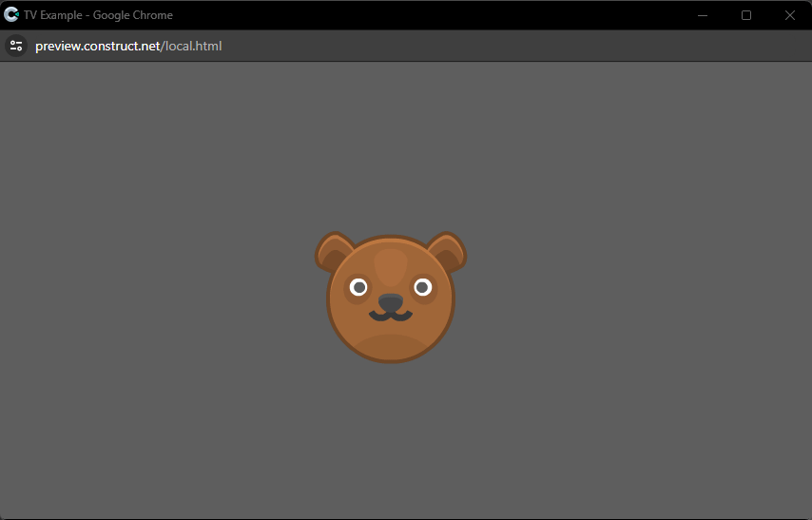The height and width of the screenshot is (520, 812).
Task: Select the bear's eye on the left side
Action: [x=358, y=287]
